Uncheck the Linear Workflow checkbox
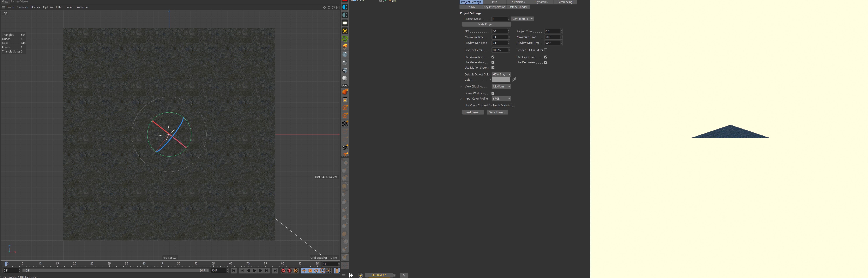 click(493, 93)
